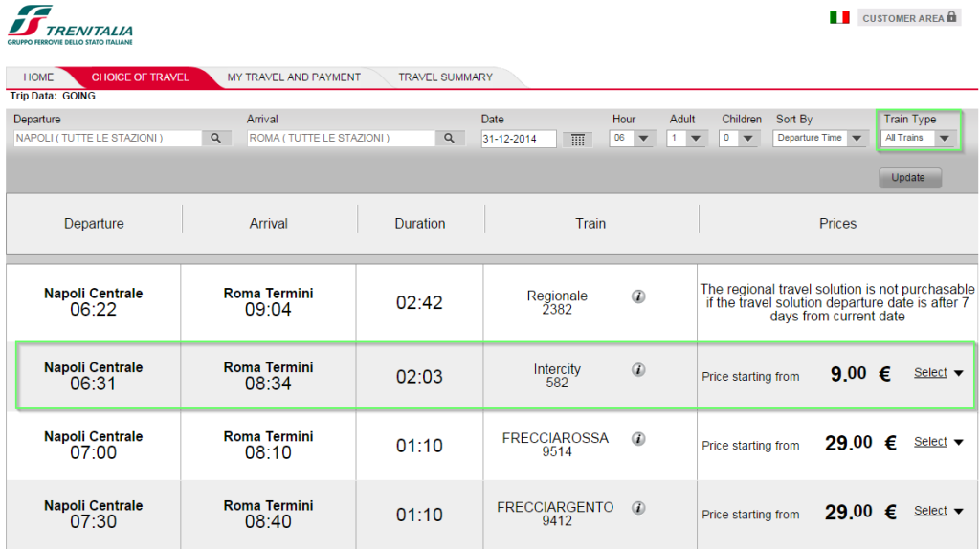Image resolution: width=980 pixels, height=549 pixels.
Task: Click the Arrival station input field
Action: point(342,138)
